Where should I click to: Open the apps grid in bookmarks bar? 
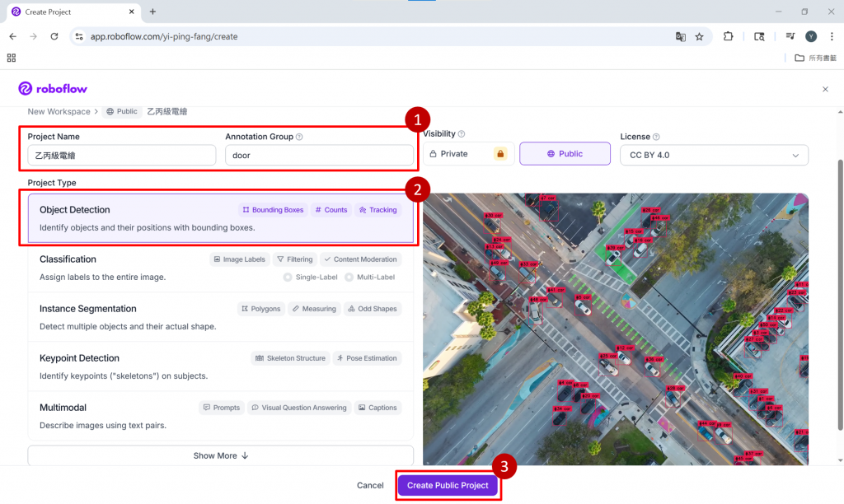(x=12, y=58)
